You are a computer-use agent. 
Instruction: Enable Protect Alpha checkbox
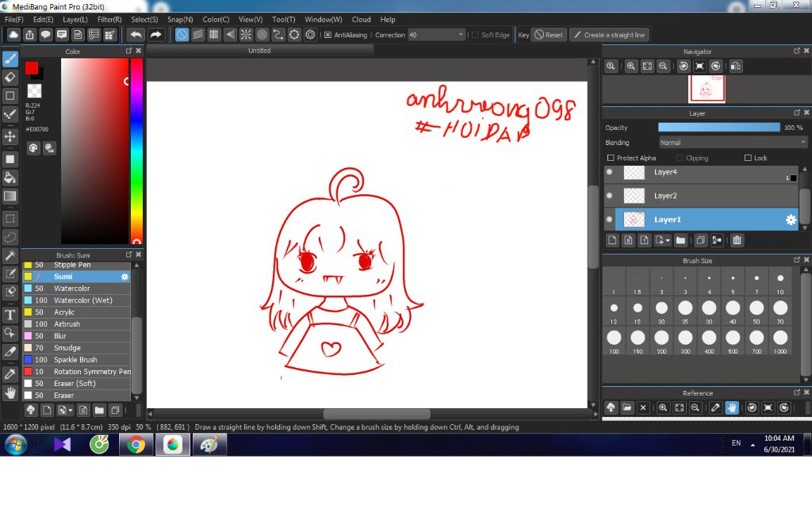[611, 158]
